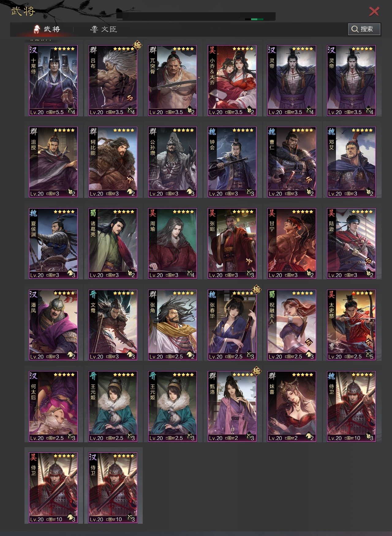Open the 诸葛亮 hero card
Viewport: 392px width, 536px height.
[x=113, y=243]
